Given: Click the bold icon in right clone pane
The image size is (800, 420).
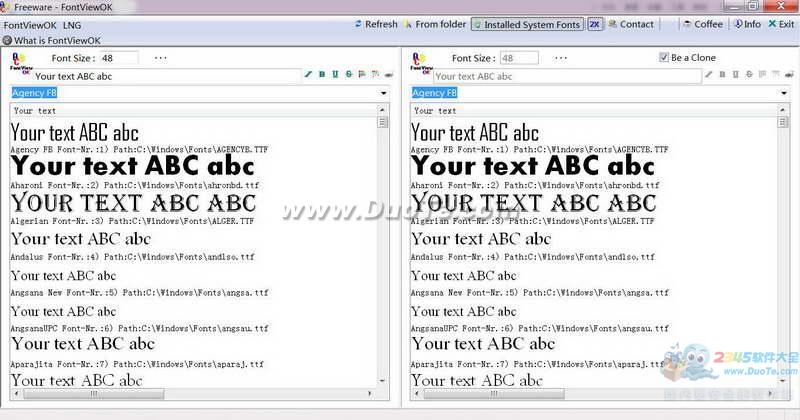Looking at the screenshot, I should tap(722, 75).
